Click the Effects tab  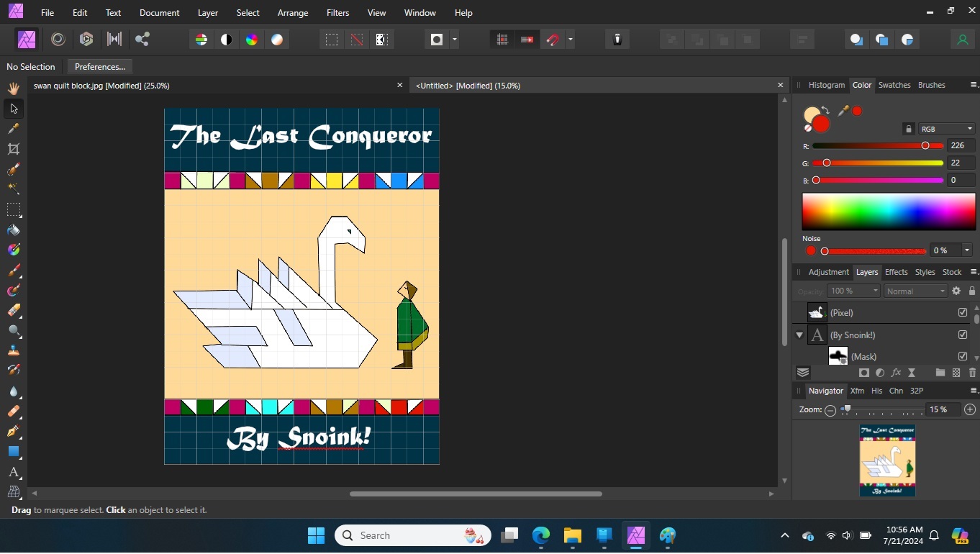coord(896,272)
